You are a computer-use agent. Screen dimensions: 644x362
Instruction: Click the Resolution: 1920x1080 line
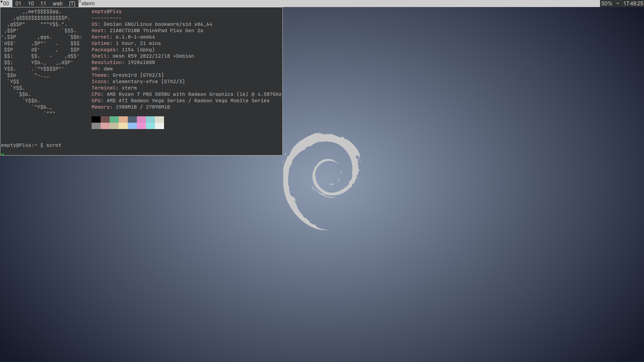tap(123, 62)
